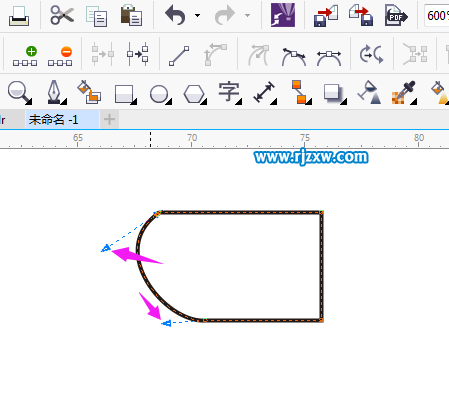This screenshot has width=449, height=397.
Task: Click the Cut scissors icon
Action: (62, 15)
